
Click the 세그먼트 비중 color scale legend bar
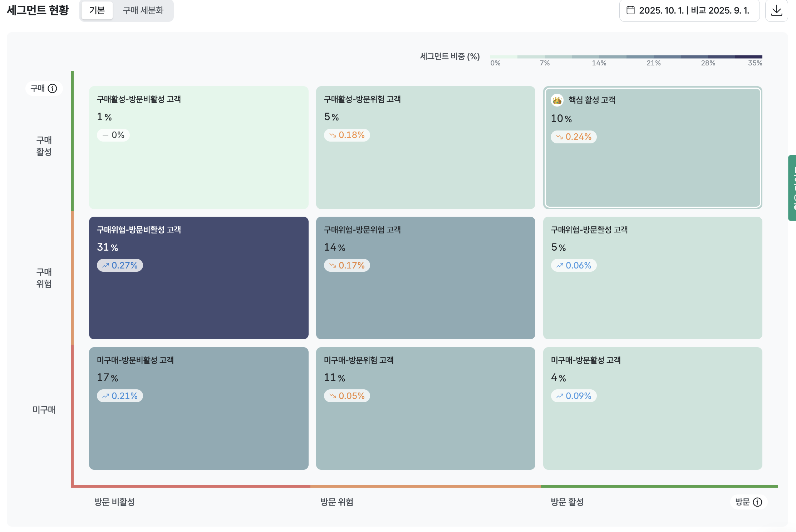(626, 57)
